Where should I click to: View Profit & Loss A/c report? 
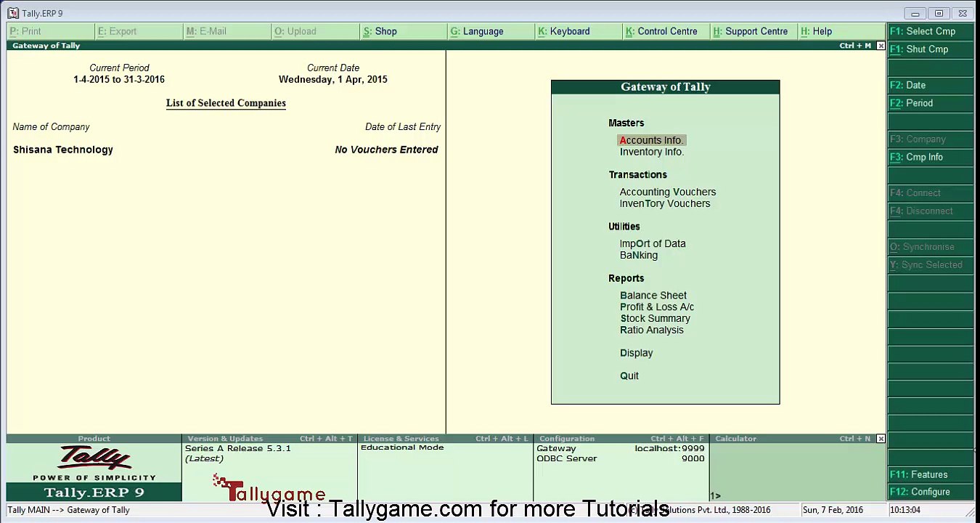(656, 307)
